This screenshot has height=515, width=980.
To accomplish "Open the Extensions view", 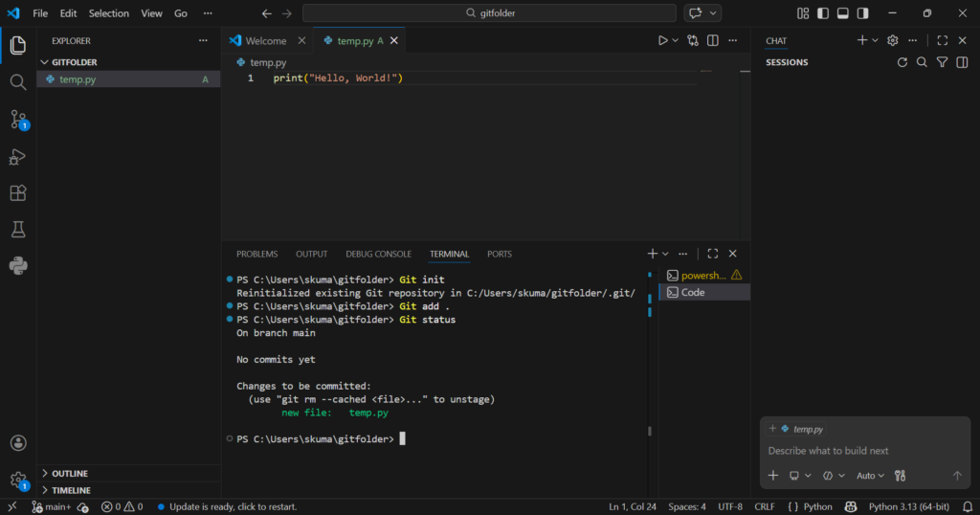I will [17, 192].
